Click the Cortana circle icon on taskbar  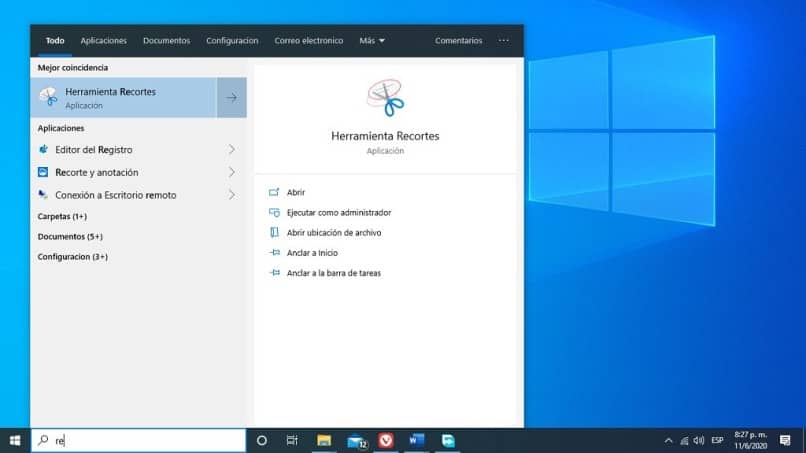(x=262, y=441)
